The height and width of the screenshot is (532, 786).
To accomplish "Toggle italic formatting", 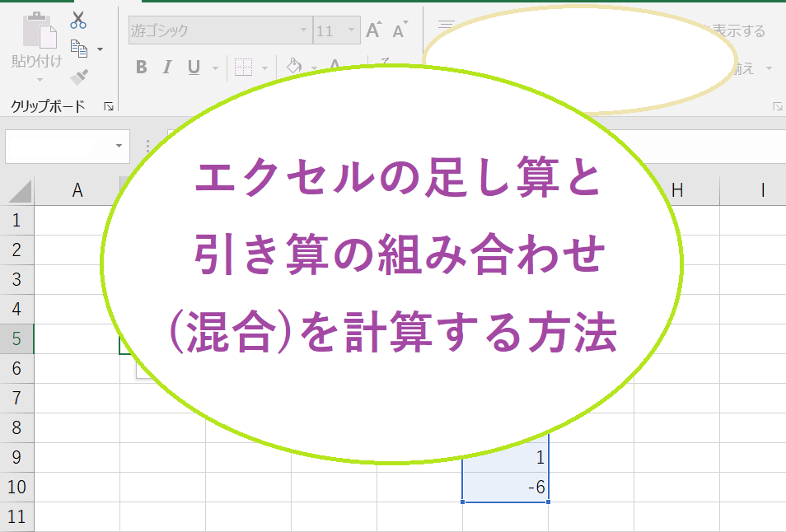I will [166, 68].
